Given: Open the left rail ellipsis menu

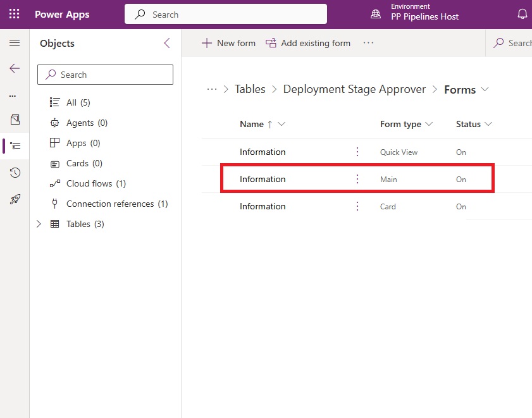Looking at the screenshot, I should 13,96.
